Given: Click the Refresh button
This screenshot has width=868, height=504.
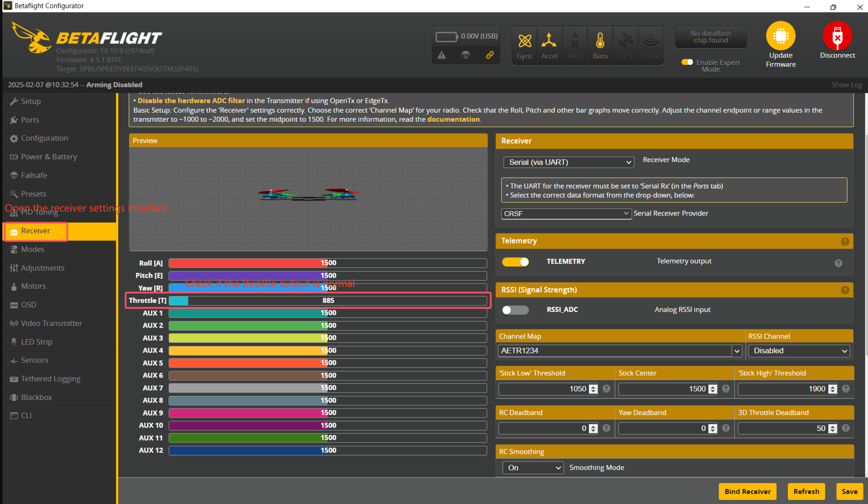Looking at the screenshot, I should (x=806, y=491).
